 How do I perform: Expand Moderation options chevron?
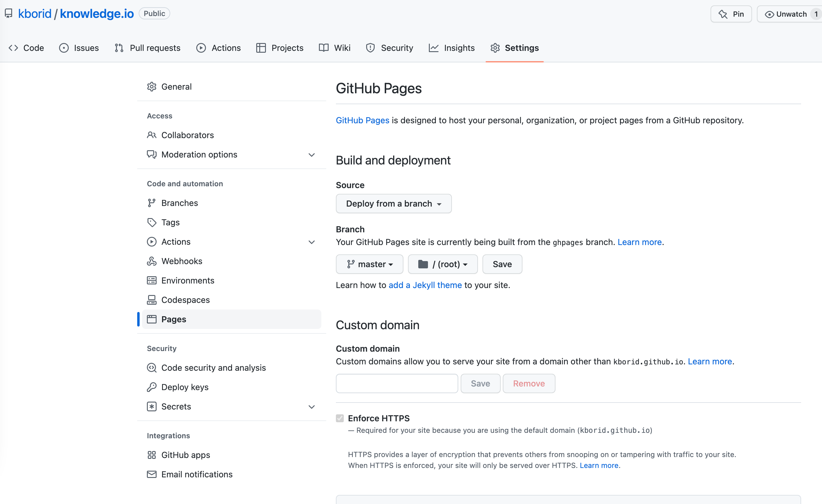[311, 155]
